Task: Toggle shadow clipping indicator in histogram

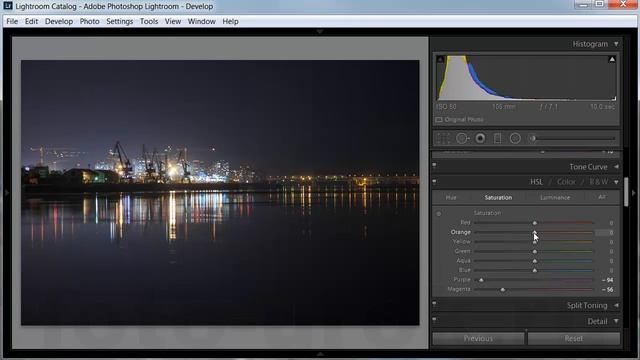Action: pos(440,60)
